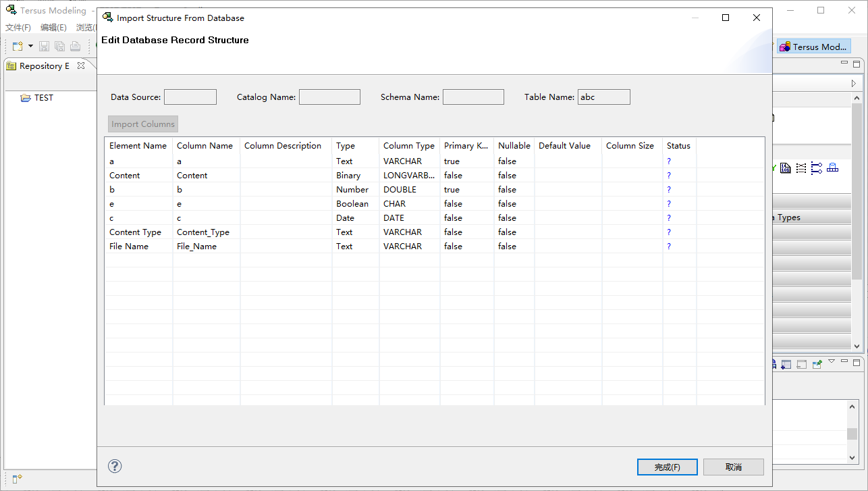
Task: Expand the Data Types palette drawer
Action: coord(811,217)
